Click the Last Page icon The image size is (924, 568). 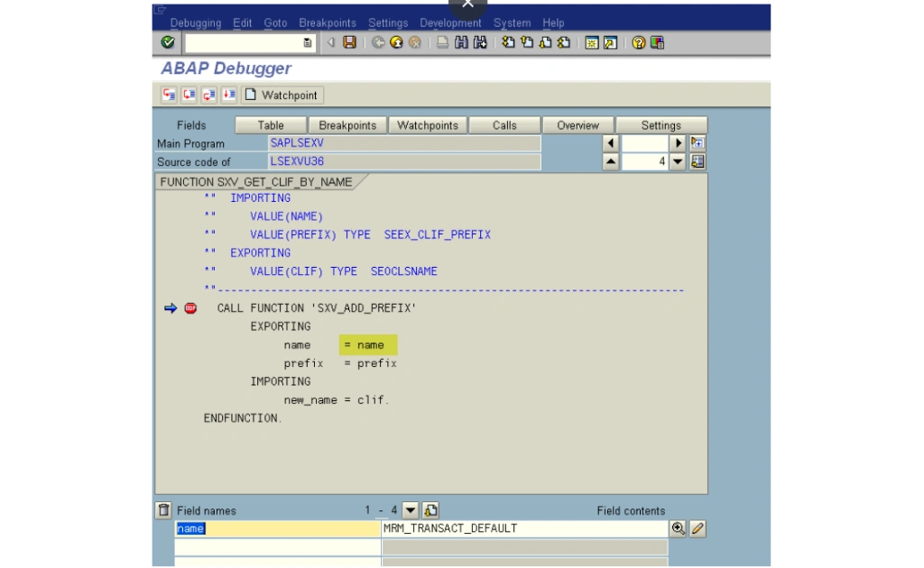[564, 42]
